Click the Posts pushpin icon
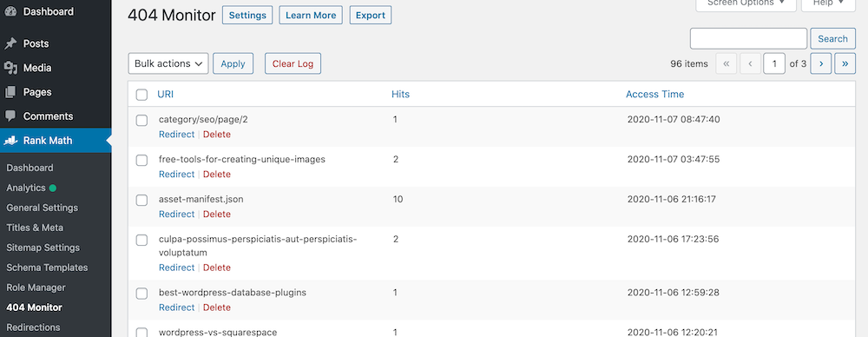The width and height of the screenshot is (868, 337). point(10,43)
